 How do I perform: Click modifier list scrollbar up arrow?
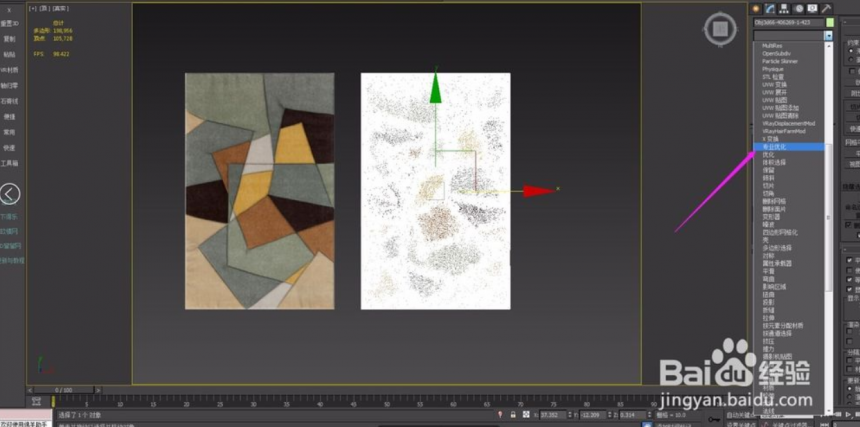[x=828, y=45]
